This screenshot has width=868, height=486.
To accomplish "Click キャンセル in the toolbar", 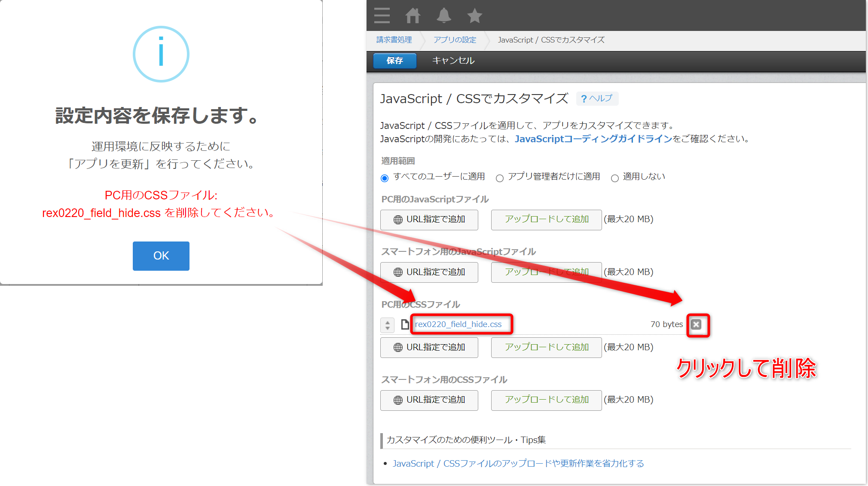I will [x=453, y=61].
